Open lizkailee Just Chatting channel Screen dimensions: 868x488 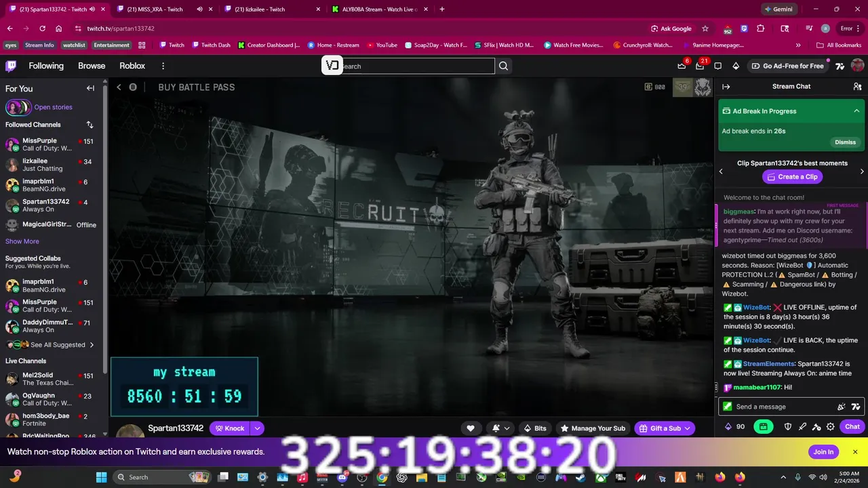[x=52, y=165]
